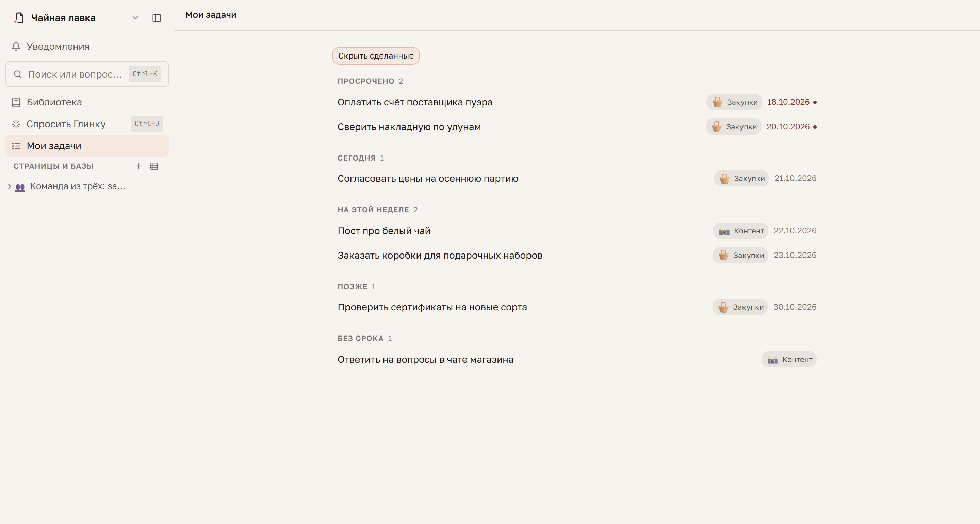Expand the Команда из трёх page tree
This screenshot has width=980, height=524.
pos(10,186)
